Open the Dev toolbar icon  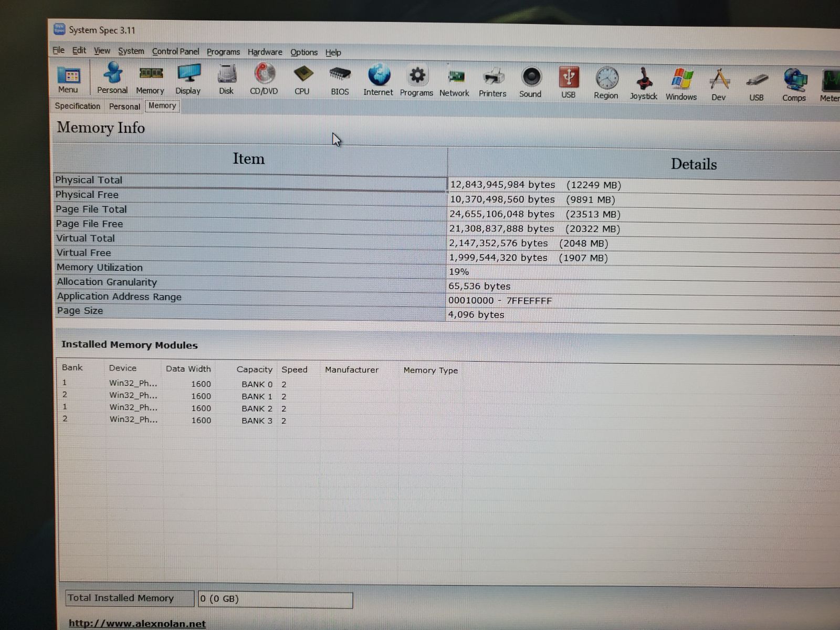719,85
